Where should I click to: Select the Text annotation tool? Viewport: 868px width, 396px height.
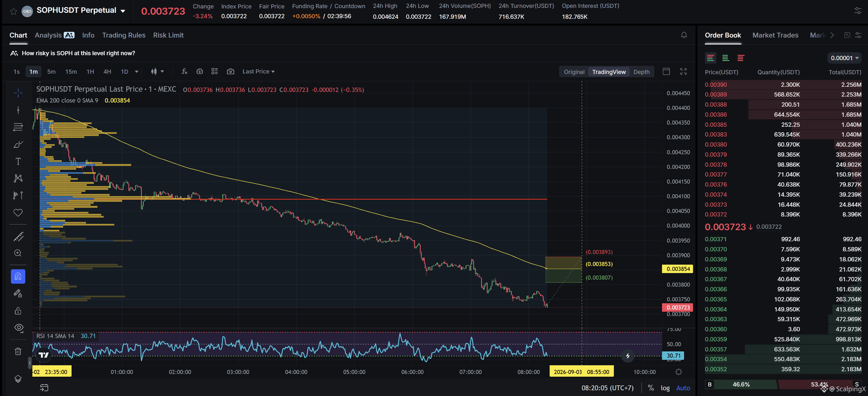coord(18,161)
